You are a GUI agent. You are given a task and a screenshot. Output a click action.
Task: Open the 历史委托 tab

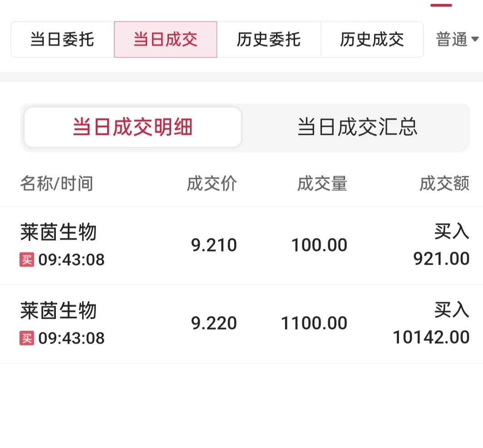pos(269,39)
